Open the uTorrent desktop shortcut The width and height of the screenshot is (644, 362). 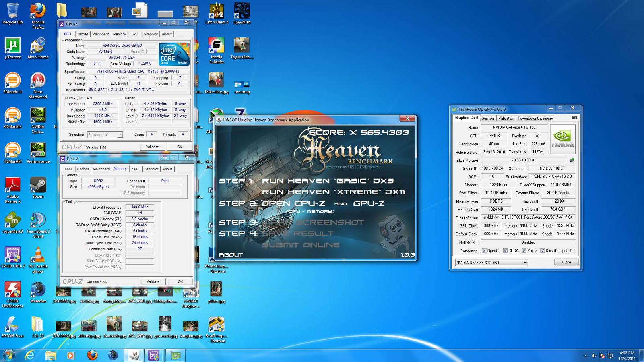[x=12, y=48]
